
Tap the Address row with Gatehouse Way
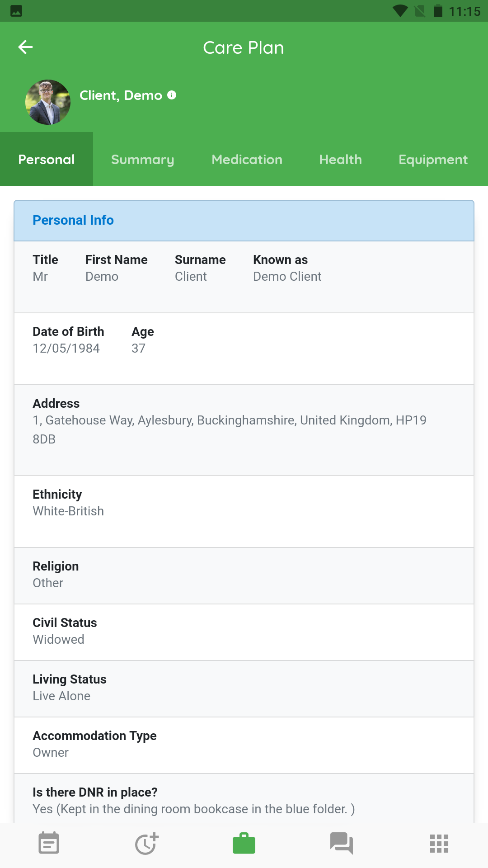[x=244, y=430]
